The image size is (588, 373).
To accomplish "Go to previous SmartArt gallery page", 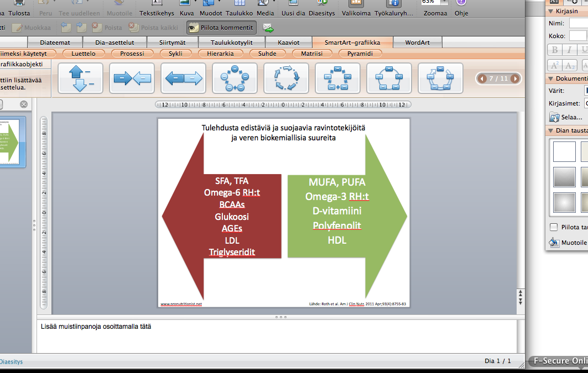I will tap(482, 78).
